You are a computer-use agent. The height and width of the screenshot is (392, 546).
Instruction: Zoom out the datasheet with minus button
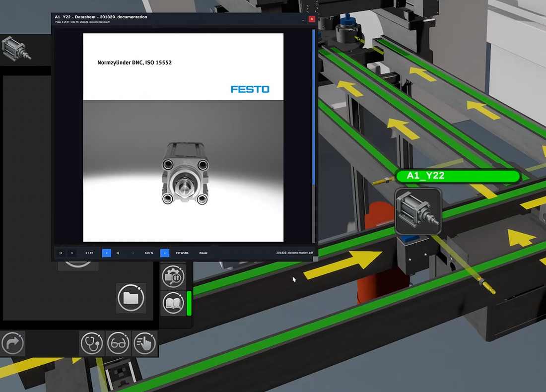tap(133, 253)
